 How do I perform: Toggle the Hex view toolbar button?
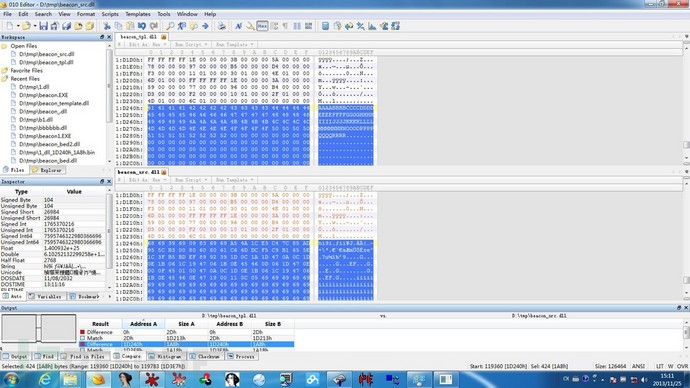coord(262,26)
